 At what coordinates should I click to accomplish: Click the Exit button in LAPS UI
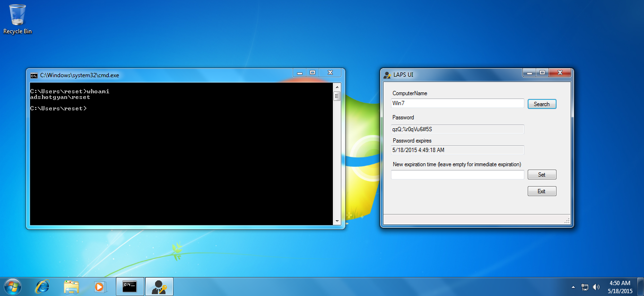tap(541, 191)
